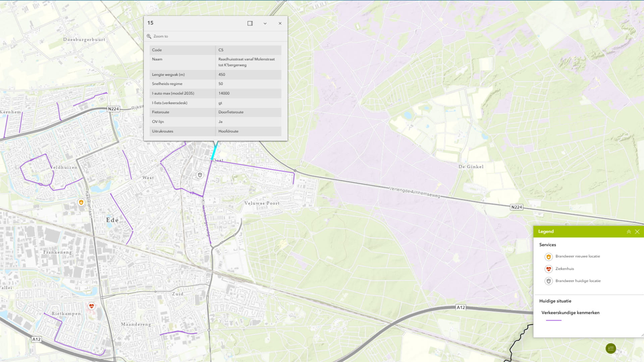Open the popup dock icon in the 15 panel header
The height and width of the screenshot is (362, 644).
pos(250,23)
